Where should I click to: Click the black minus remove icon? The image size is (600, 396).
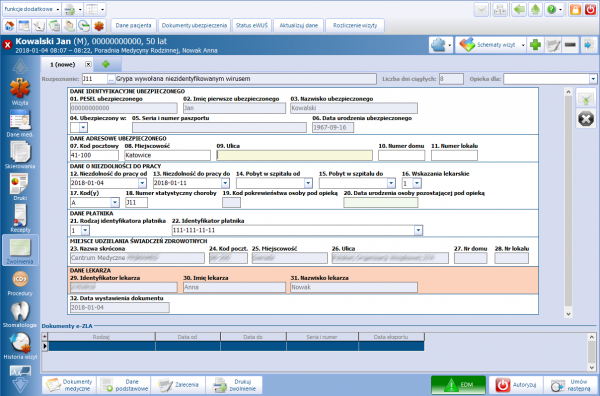570,45
